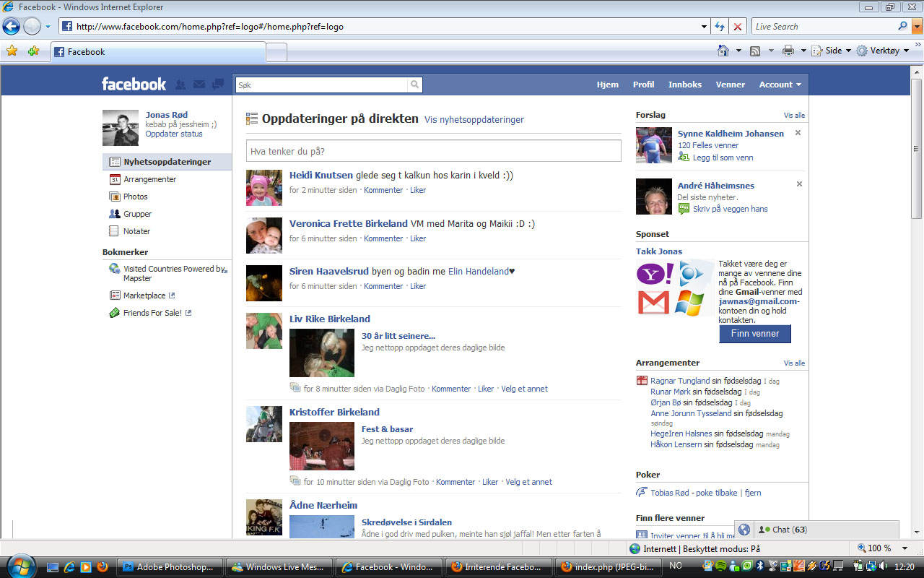Open Windows Live Messenger taskbar button
Screen dimensions: 924x578
279,567
